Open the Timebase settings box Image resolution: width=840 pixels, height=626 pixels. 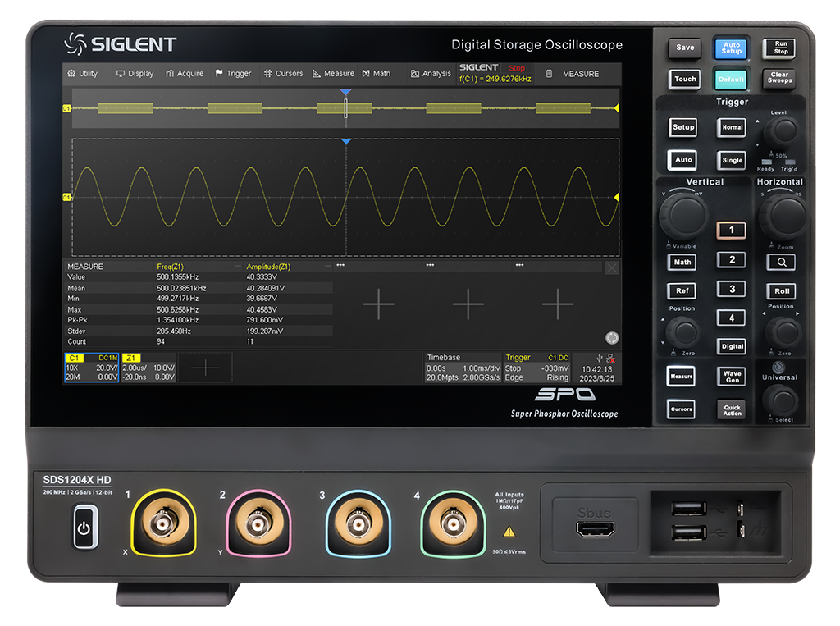(x=463, y=368)
